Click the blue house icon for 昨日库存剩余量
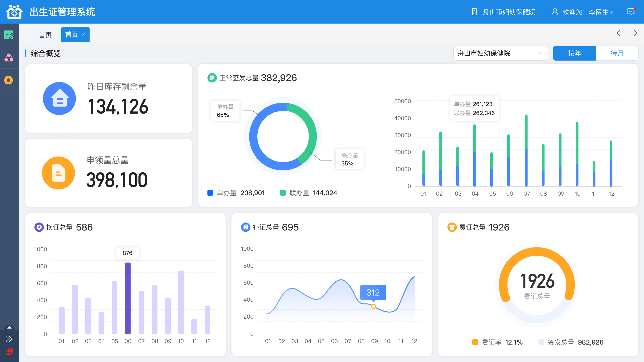The image size is (644, 362). [x=59, y=99]
